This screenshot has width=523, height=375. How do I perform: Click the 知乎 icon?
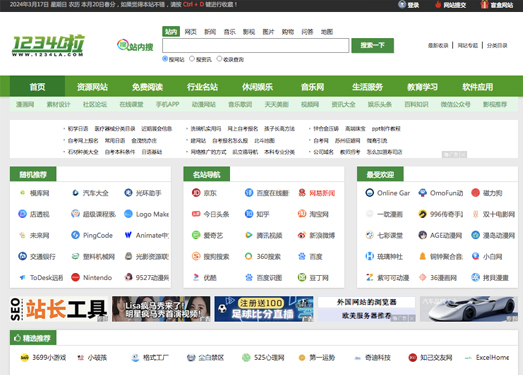pos(249,214)
